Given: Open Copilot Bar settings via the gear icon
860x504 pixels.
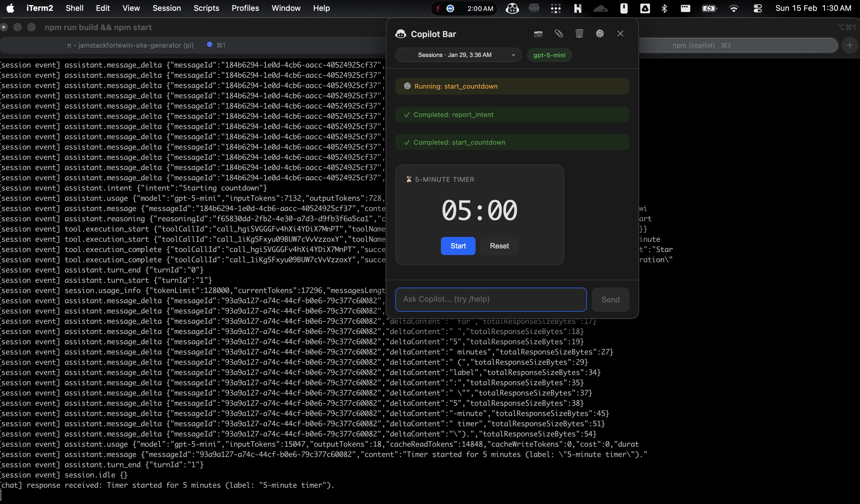Looking at the screenshot, I should 600,33.
